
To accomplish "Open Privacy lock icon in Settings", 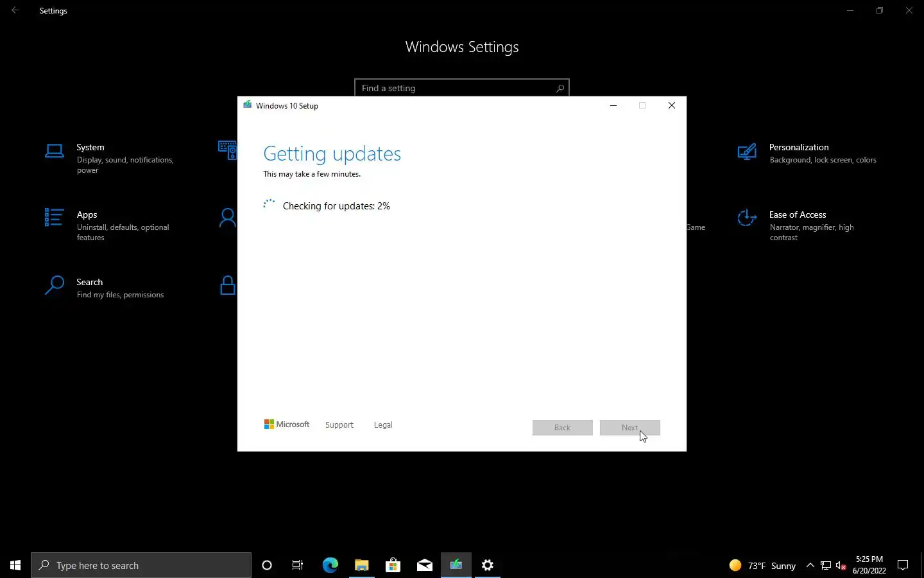I will click(228, 285).
